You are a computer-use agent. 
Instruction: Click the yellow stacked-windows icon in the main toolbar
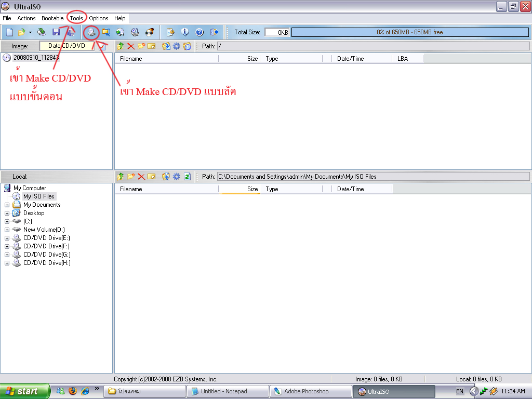pos(106,32)
